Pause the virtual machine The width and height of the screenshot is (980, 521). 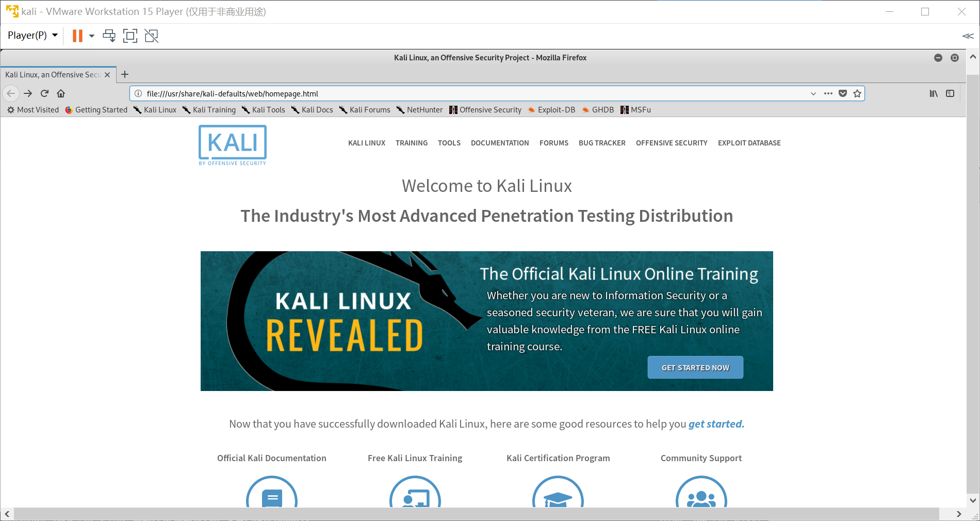[x=77, y=36]
